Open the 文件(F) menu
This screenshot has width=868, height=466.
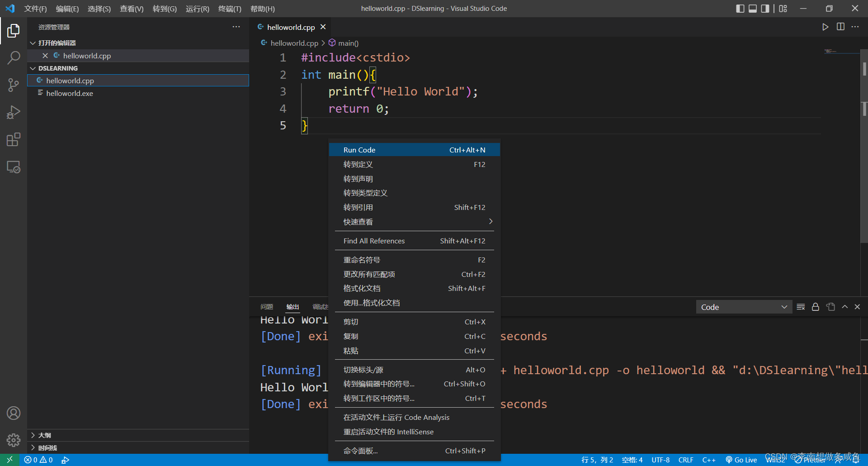pos(35,9)
